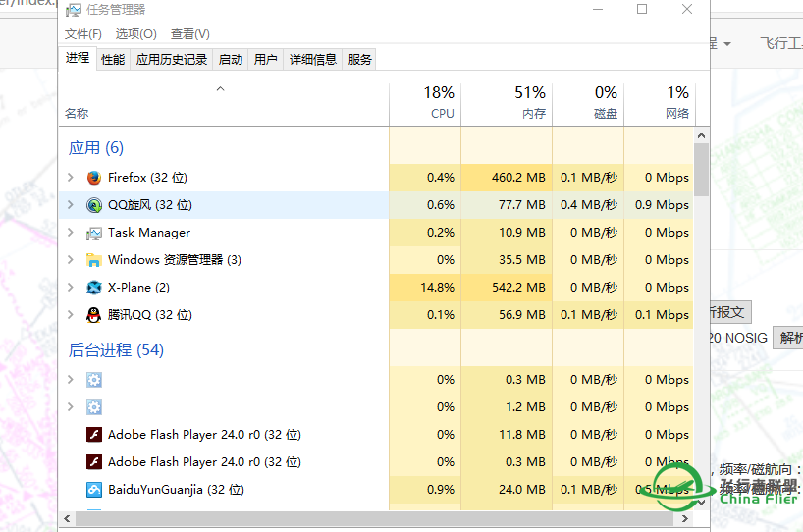This screenshot has width=803, height=532.
Task: Expand Windows 资源管理器 process group
Action: 70,260
